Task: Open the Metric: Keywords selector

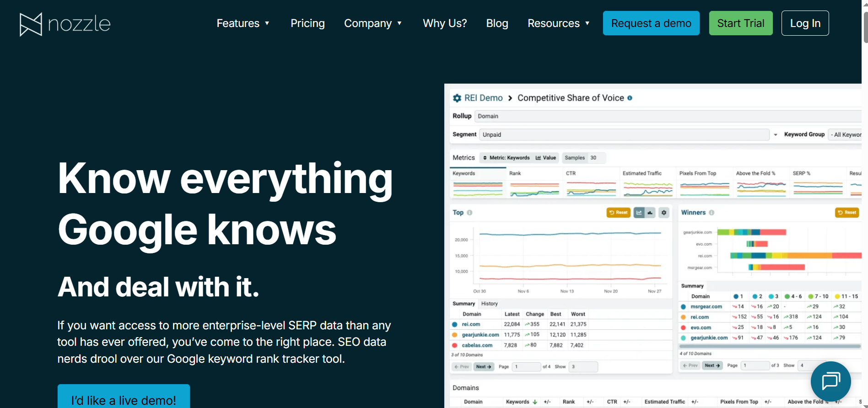Action: [x=506, y=158]
